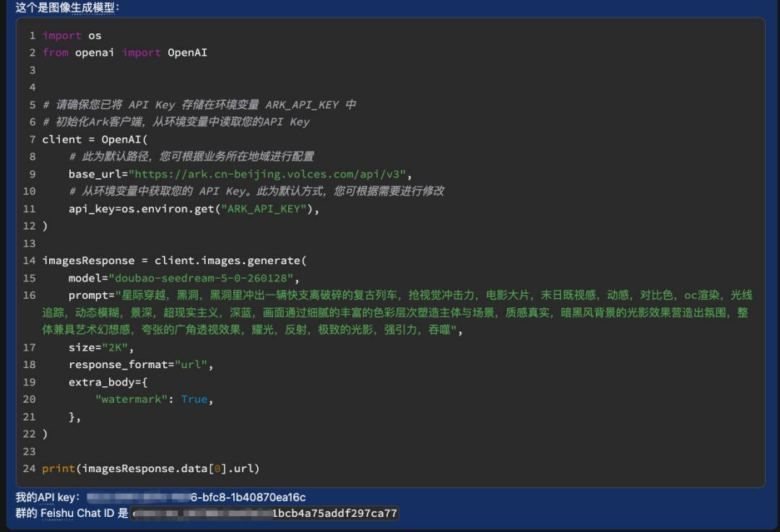Click the heading text "这个是图像生成模型:"
The width and height of the screenshot is (780, 532).
pos(67,7)
